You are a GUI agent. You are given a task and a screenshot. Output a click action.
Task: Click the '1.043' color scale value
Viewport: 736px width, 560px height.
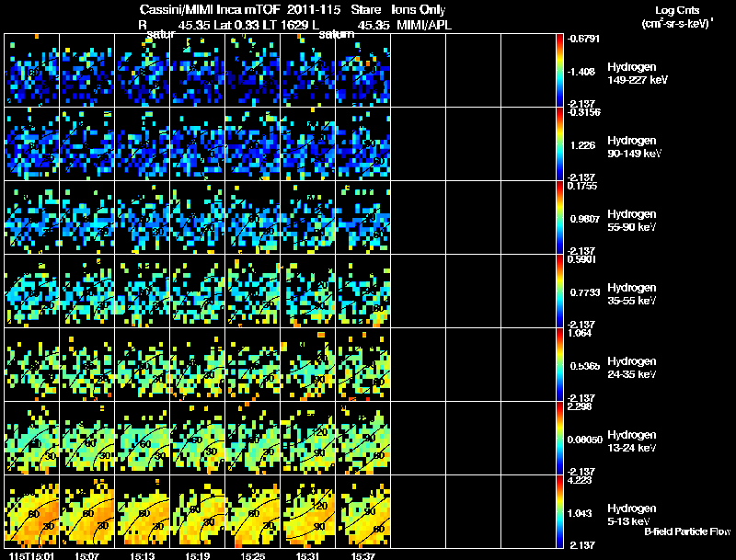[x=580, y=514]
